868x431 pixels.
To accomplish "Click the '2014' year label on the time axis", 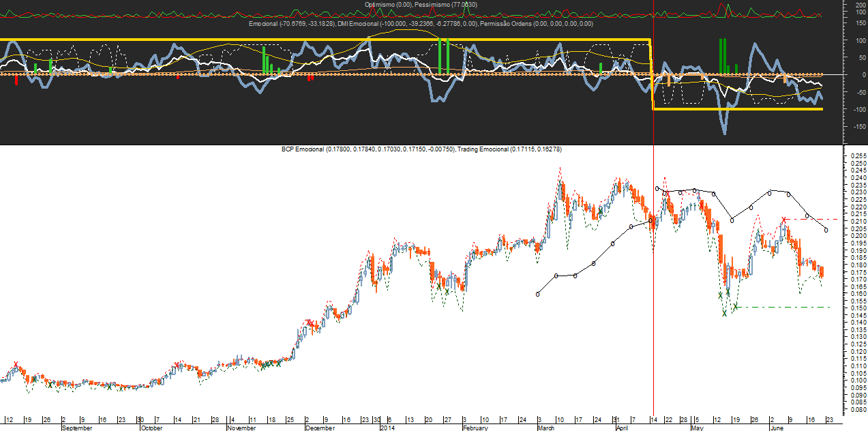I will click(x=387, y=428).
